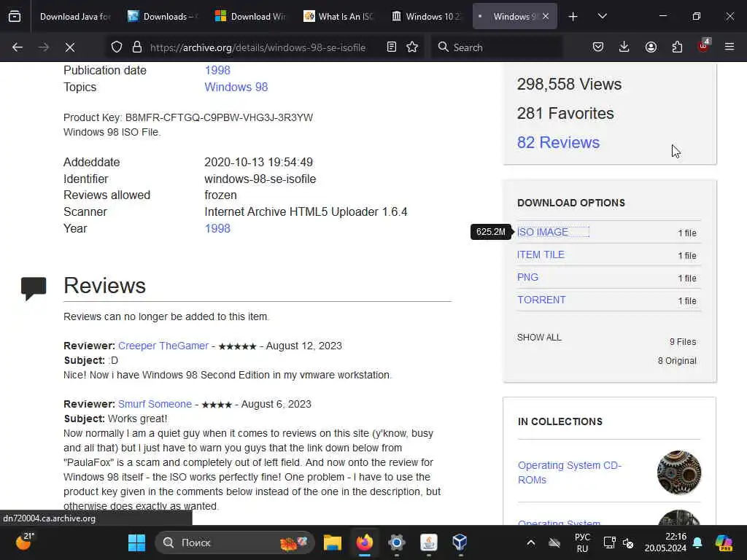
Task: Show hidden system tray icons chevron
Action: (531, 542)
